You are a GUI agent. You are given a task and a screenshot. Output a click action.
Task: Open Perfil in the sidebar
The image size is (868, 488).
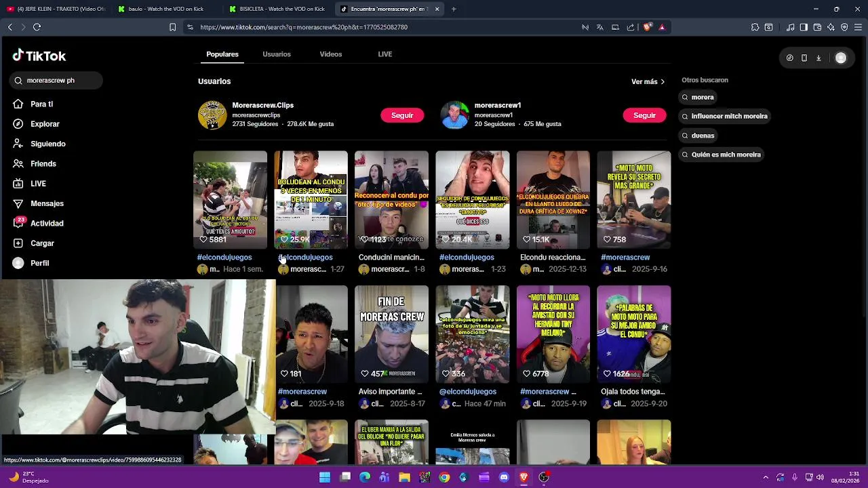(x=39, y=263)
